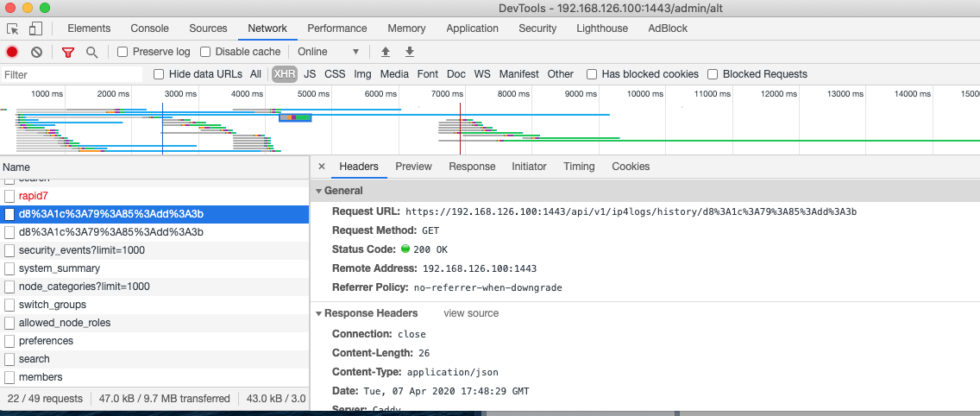Collapse the General section

click(x=319, y=191)
